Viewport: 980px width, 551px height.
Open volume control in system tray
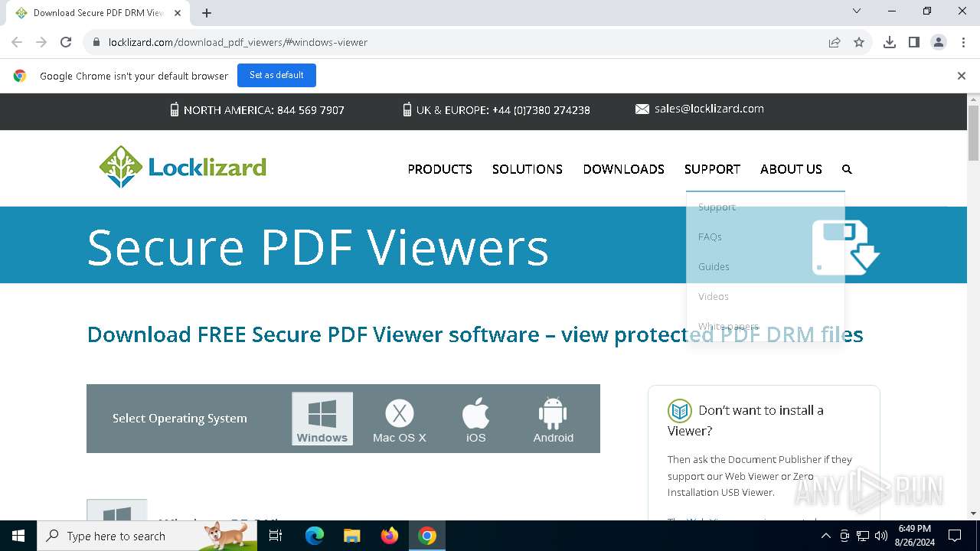[881, 536]
